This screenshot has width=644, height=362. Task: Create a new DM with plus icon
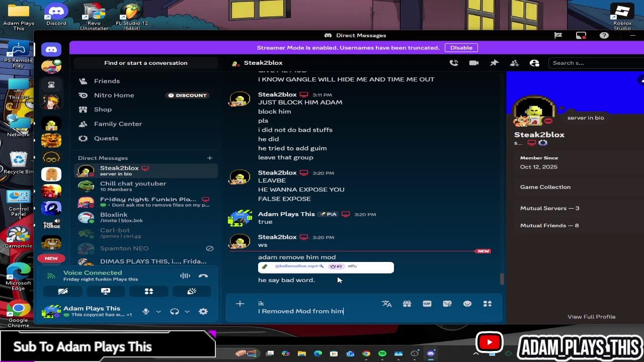(x=210, y=158)
